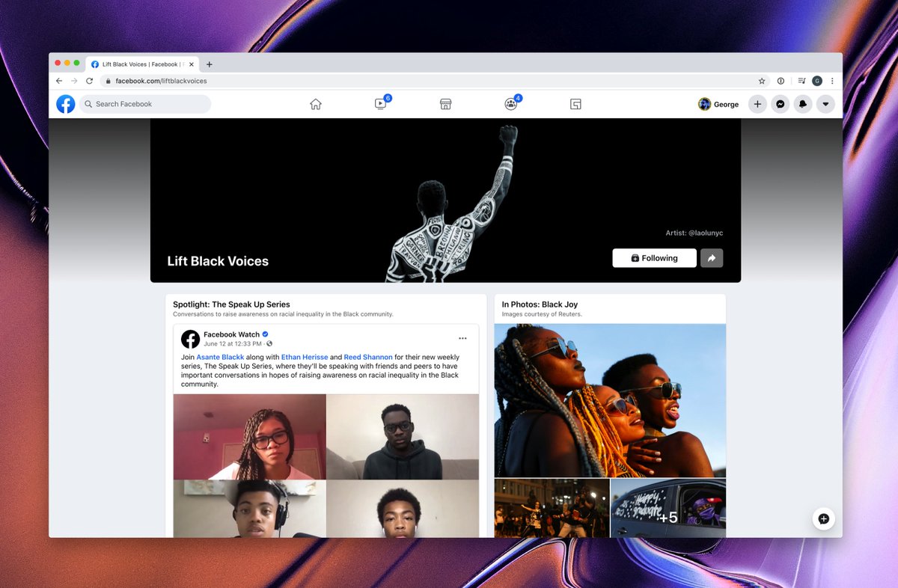898x588 pixels.
Task: Open George's profile
Action: (718, 104)
